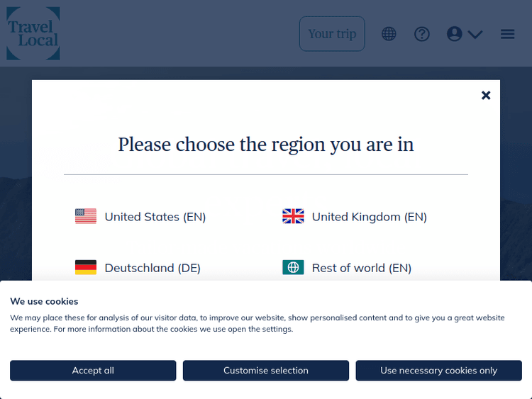The width and height of the screenshot is (532, 399).
Task: Expand the account menu chevron
Action: 475,34
